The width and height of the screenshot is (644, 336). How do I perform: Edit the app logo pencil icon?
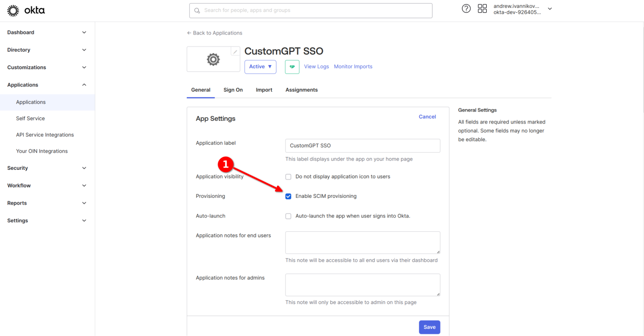[x=235, y=52]
